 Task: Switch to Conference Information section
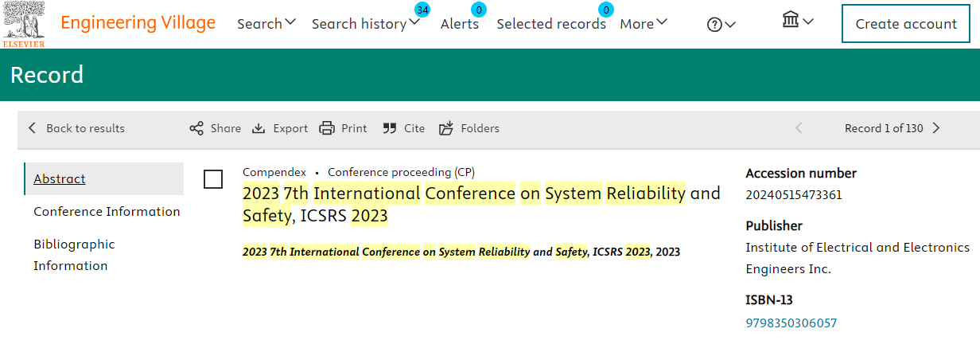(x=107, y=211)
